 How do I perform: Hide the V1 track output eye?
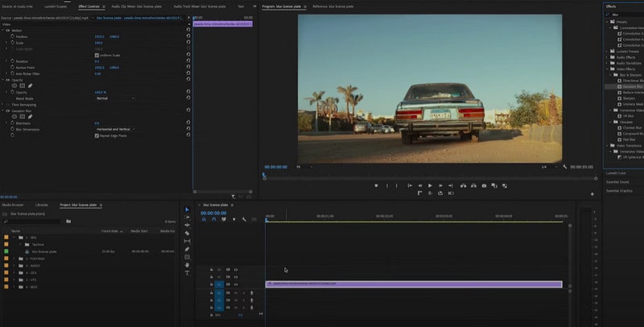click(236, 284)
